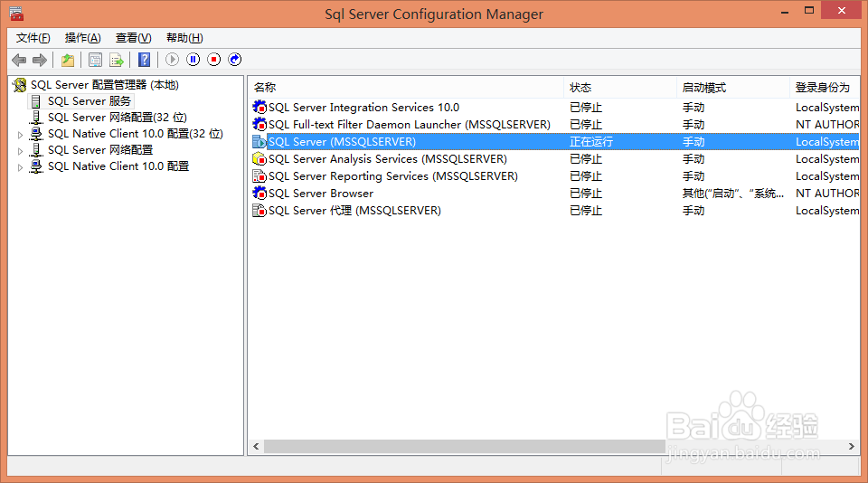Sort by the 名称 column header

[406, 88]
